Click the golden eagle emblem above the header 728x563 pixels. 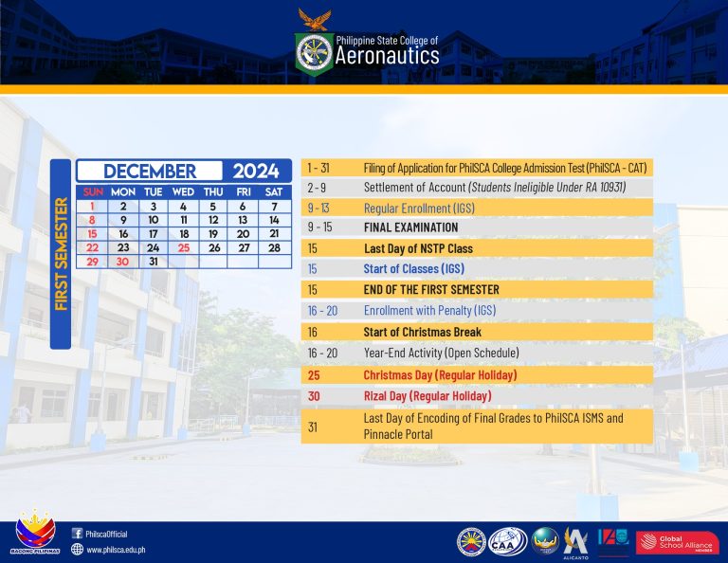pyautogui.click(x=314, y=19)
